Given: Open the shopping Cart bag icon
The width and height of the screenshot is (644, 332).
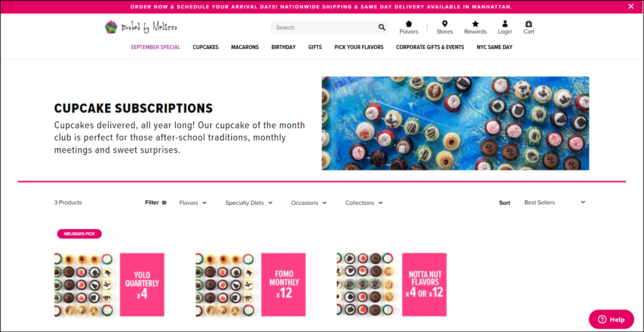Looking at the screenshot, I should pyautogui.click(x=529, y=24).
